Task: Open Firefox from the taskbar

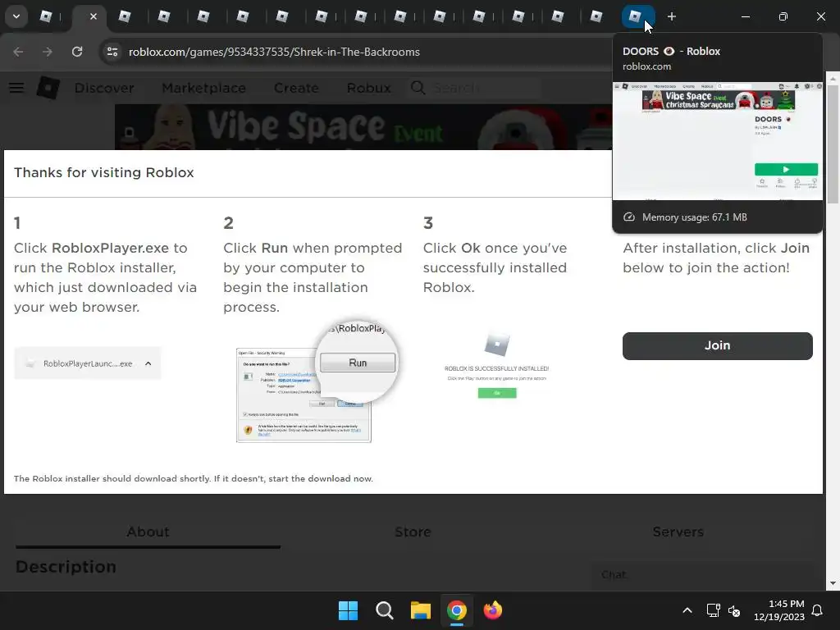Action: click(x=493, y=610)
